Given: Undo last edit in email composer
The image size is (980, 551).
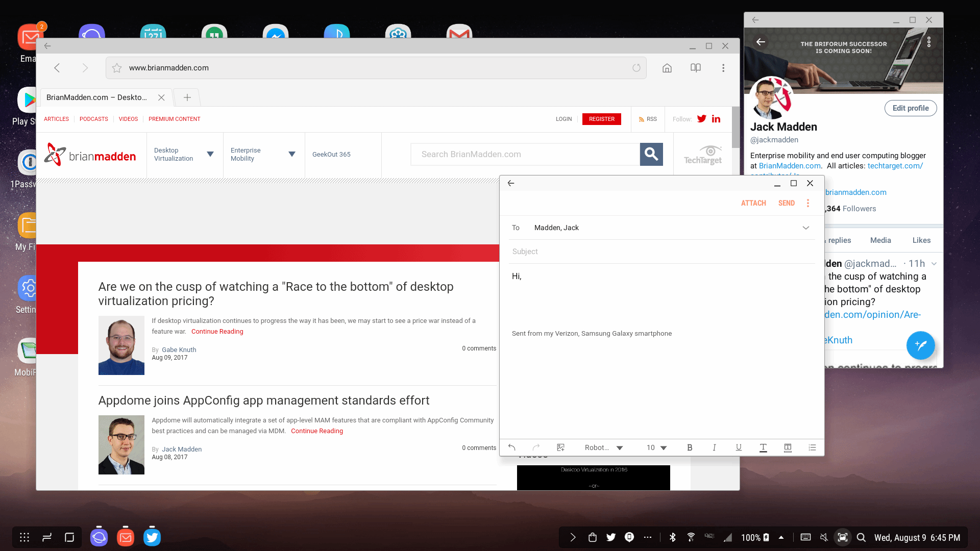Looking at the screenshot, I should pos(512,447).
